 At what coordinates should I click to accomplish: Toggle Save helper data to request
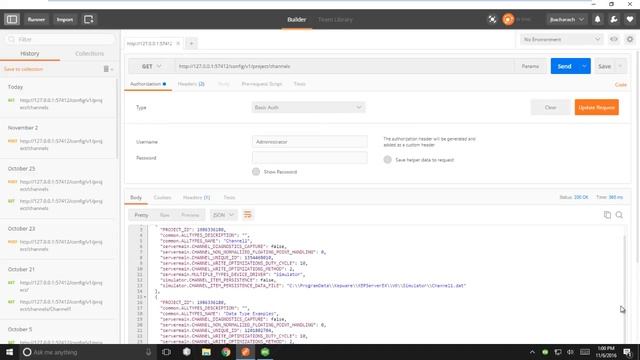click(x=387, y=160)
